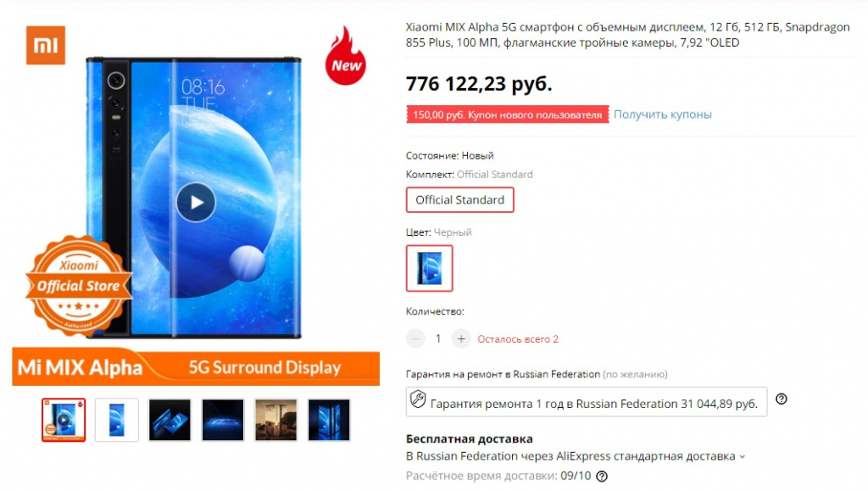This screenshot has height=491, width=868.
Task: Select the black color swatch
Action: click(x=429, y=269)
